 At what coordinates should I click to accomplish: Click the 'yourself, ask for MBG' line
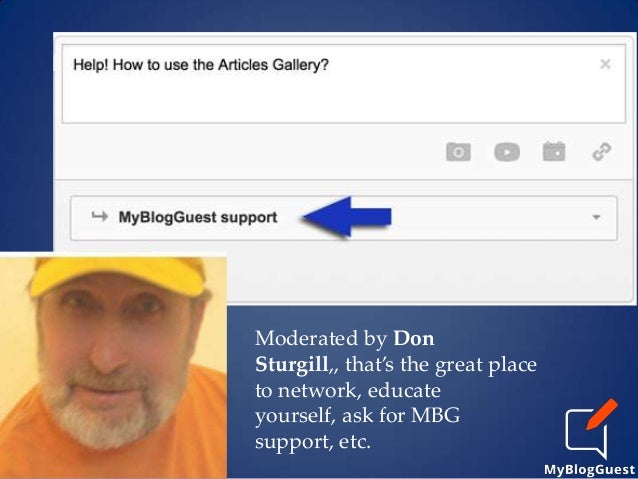point(357,416)
